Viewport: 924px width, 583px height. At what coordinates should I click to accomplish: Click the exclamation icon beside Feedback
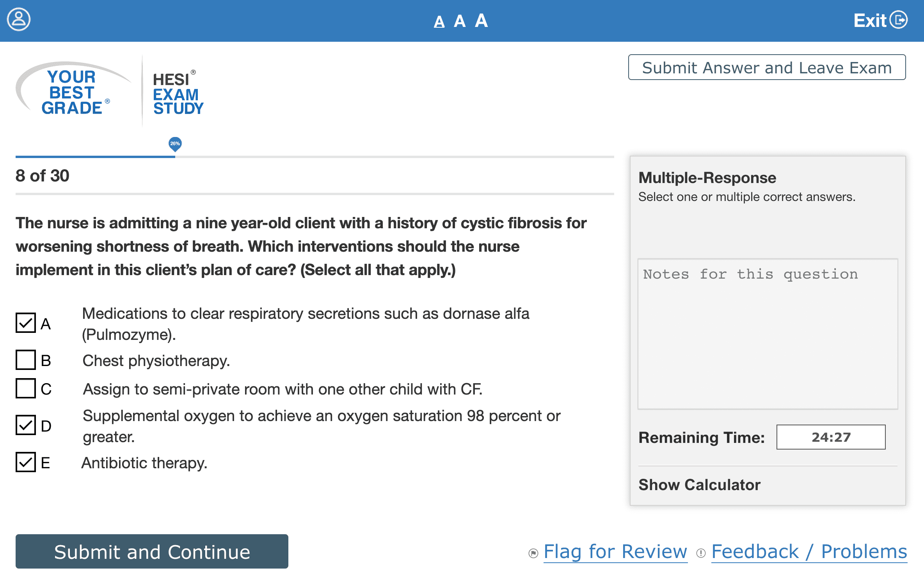tap(701, 553)
